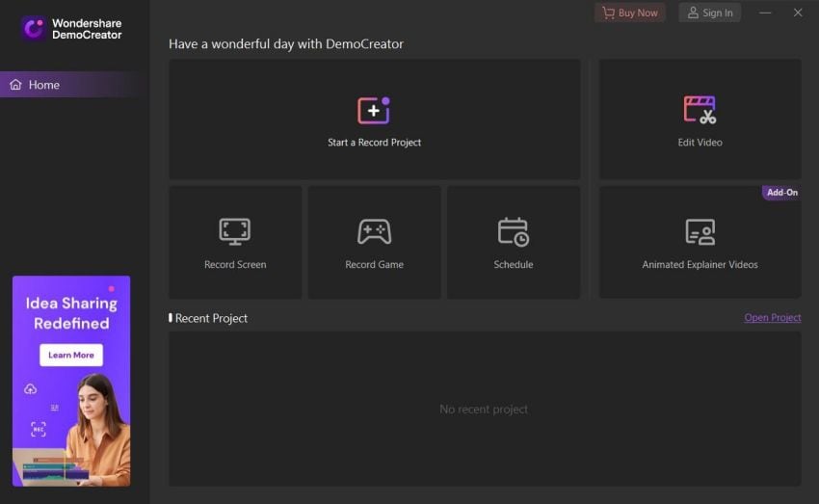Click the Home house icon in sidebar
The width and height of the screenshot is (819, 504).
point(15,85)
